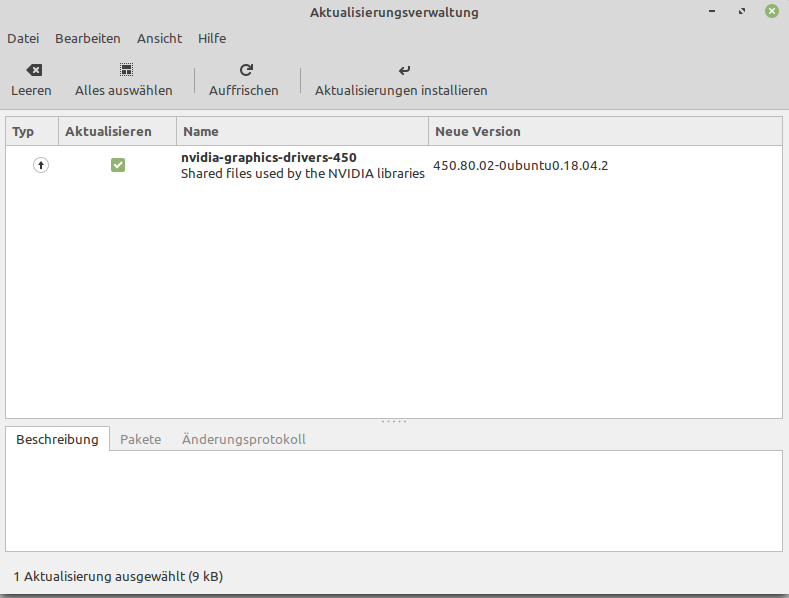Click the Alles auswählen label
Screen dimensions: 789x598
point(124,91)
